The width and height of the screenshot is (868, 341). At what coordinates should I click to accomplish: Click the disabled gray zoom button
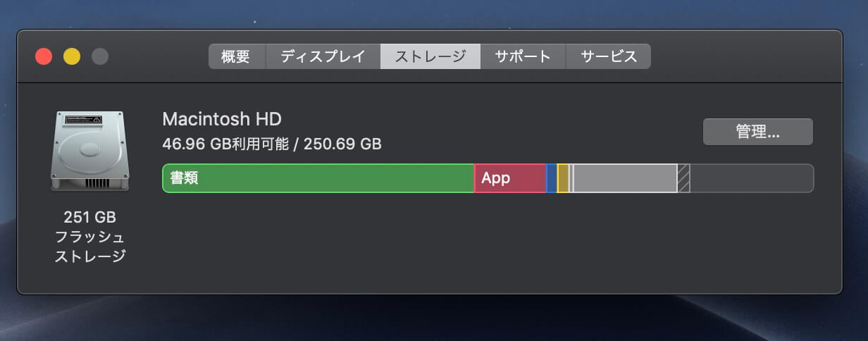point(100,56)
